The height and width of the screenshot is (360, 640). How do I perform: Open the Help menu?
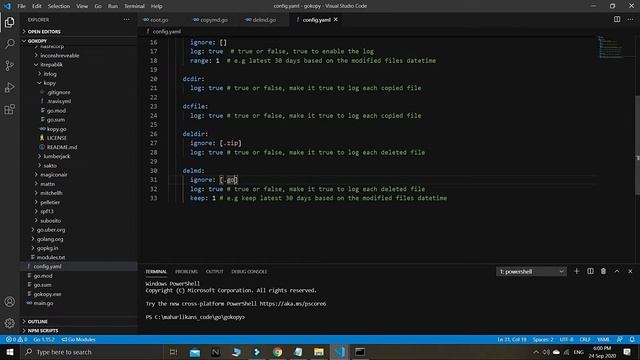point(156,6)
